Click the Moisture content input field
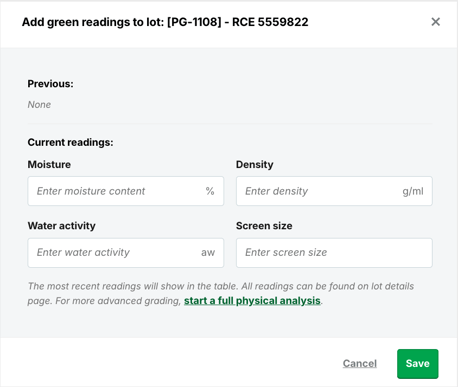Image resolution: width=458 pixels, height=387 pixels. 126,191
